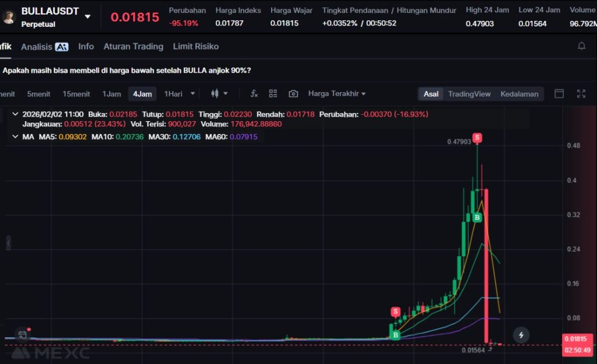Click the S sell marker at 0.47903 peak
The height and width of the screenshot is (364, 597).
[x=477, y=137]
